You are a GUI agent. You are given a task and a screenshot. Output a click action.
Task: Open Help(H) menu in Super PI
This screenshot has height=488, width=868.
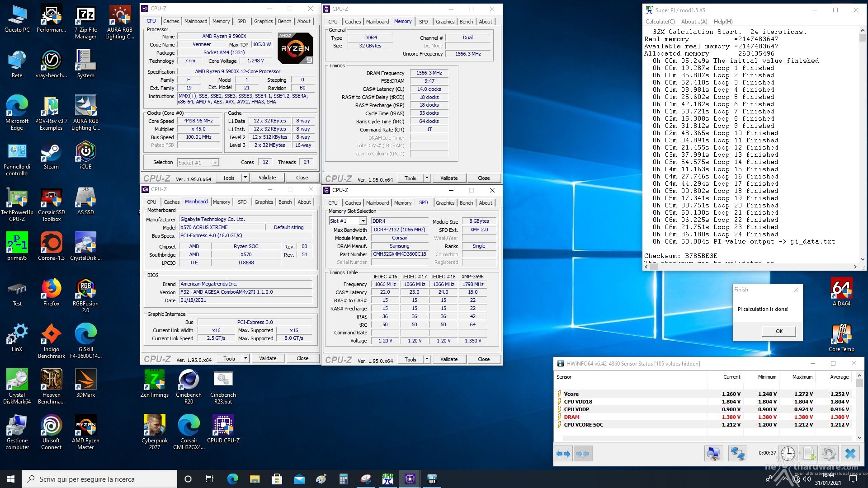pyautogui.click(x=723, y=21)
